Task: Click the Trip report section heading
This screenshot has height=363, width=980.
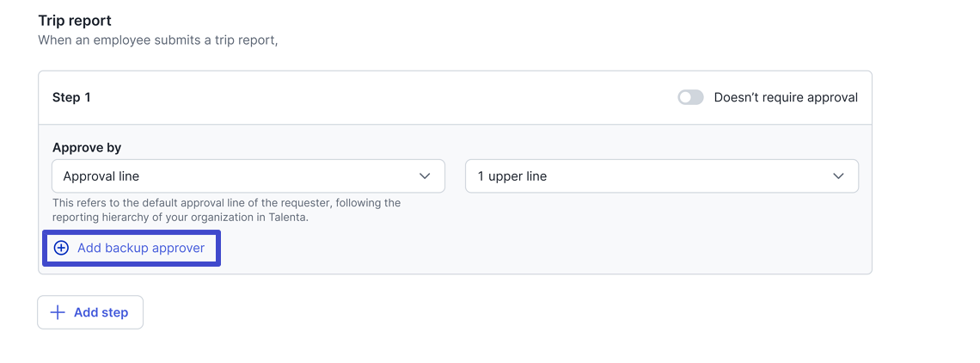Action: [x=75, y=21]
